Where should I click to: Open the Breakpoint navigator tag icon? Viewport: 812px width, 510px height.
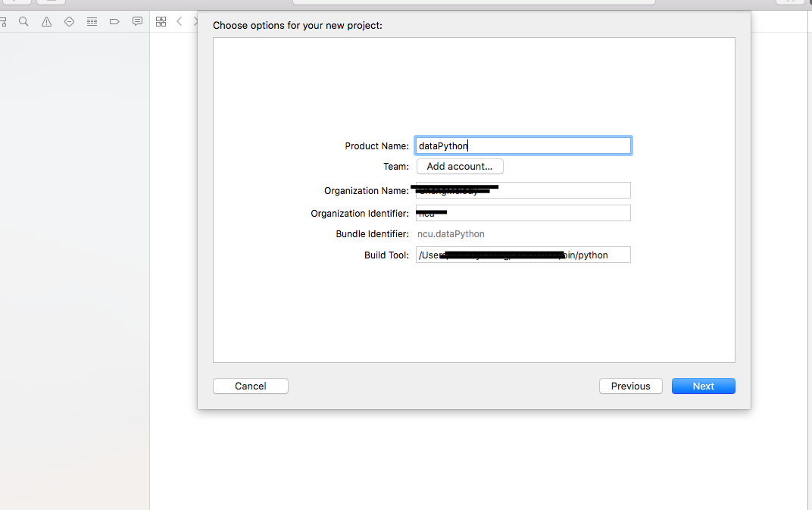tap(114, 22)
